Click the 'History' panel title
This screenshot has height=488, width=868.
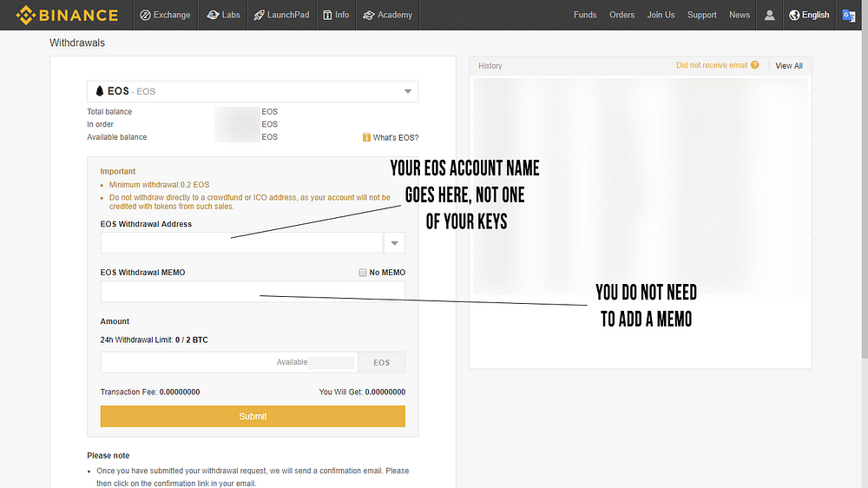490,66
